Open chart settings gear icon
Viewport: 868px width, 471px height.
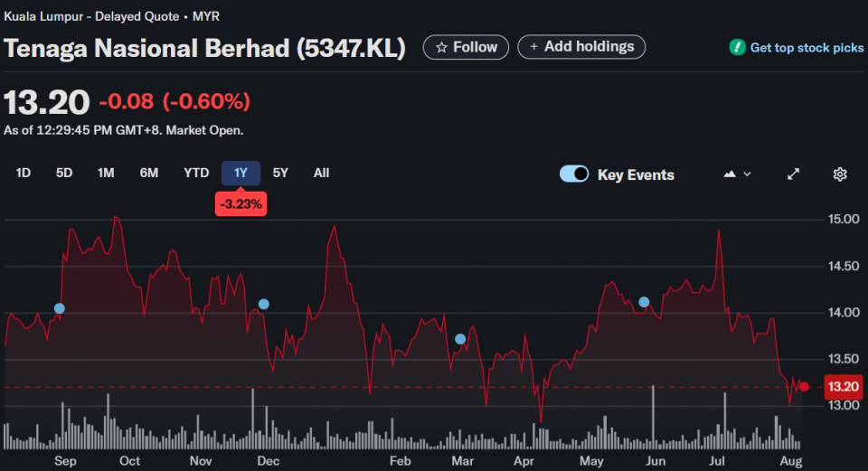[840, 174]
